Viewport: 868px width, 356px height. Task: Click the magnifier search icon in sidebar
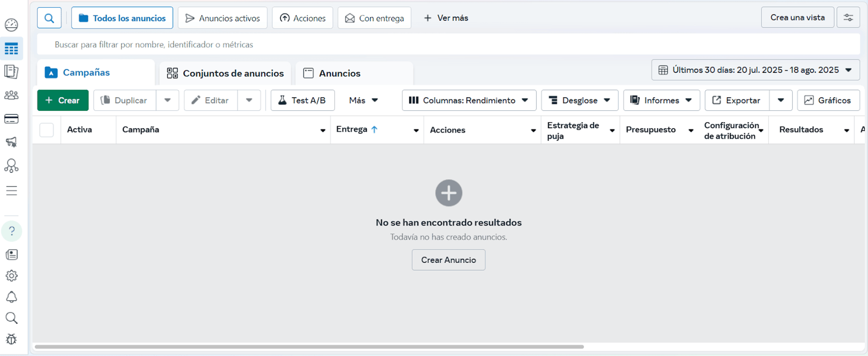(x=12, y=318)
